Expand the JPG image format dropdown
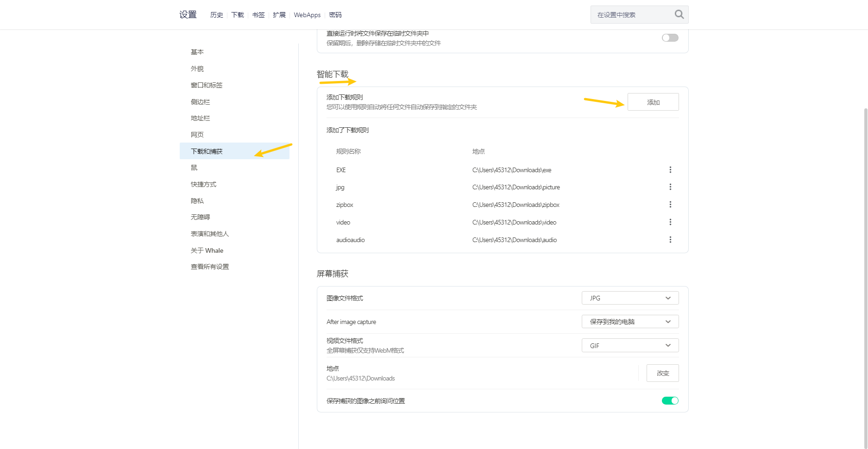The height and width of the screenshot is (449, 868). click(x=630, y=298)
